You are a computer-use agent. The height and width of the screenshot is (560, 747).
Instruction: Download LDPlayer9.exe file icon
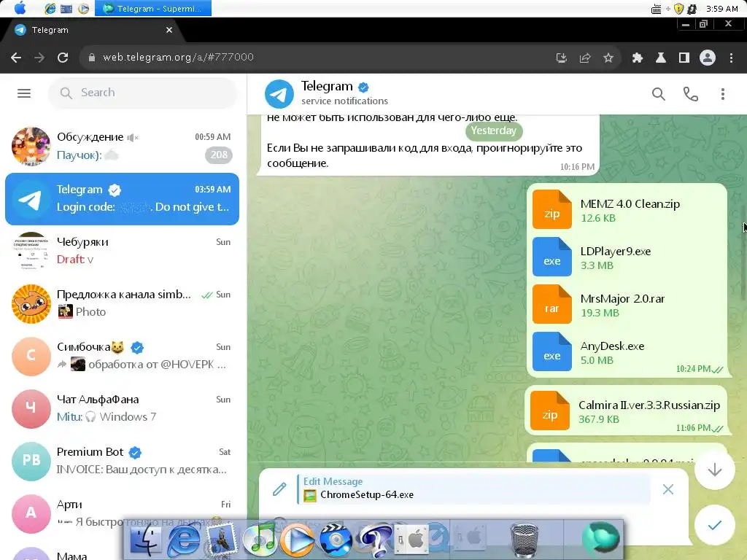[551, 257]
